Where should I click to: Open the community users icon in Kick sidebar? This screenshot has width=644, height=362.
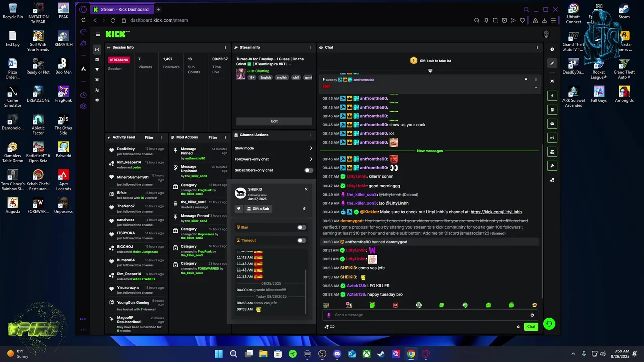pos(97,90)
